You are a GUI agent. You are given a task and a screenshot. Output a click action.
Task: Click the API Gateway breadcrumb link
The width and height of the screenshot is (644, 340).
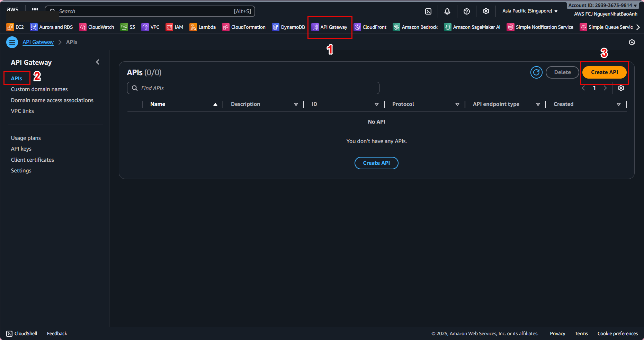38,42
